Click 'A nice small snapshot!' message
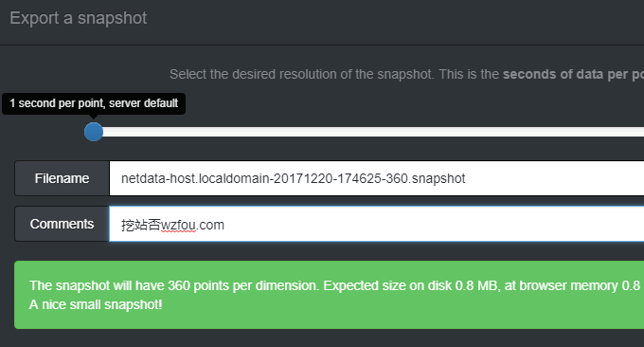Viewport: 644px width, 347px height. coord(96,304)
